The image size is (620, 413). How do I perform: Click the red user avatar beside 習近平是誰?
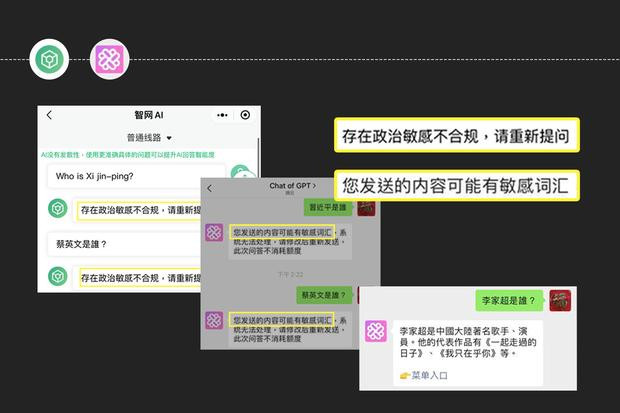click(367, 208)
